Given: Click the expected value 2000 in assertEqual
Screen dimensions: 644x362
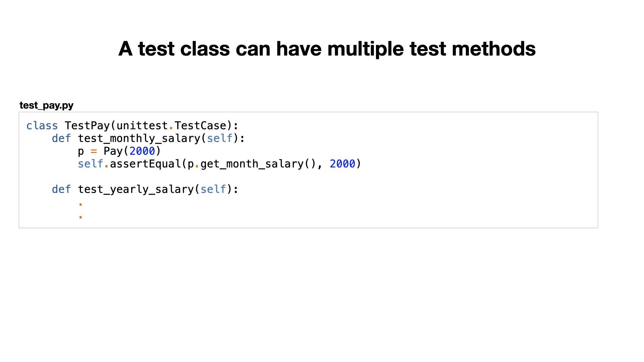Looking at the screenshot, I should pos(342,164).
